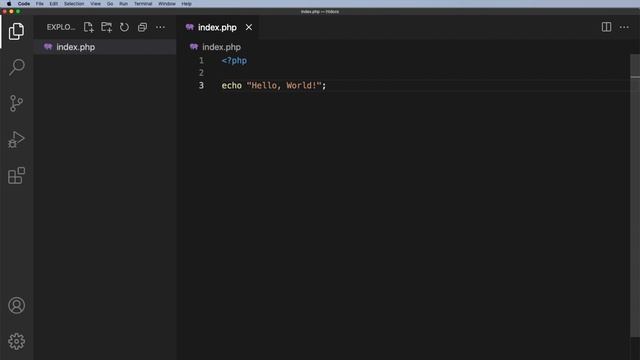The width and height of the screenshot is (640, 360).
Task: Click index.php in the breadcrumb bar
Action: click(221, 47)
